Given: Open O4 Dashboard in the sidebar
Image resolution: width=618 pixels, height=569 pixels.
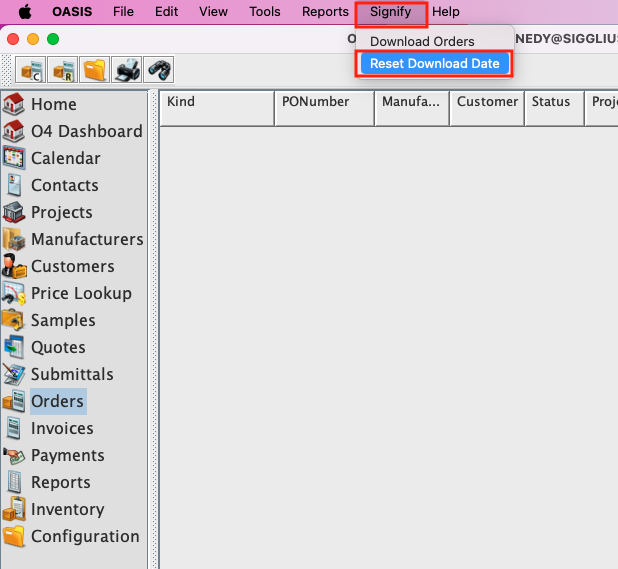Looking at the screenshot, I should click(x=87, y=131).
